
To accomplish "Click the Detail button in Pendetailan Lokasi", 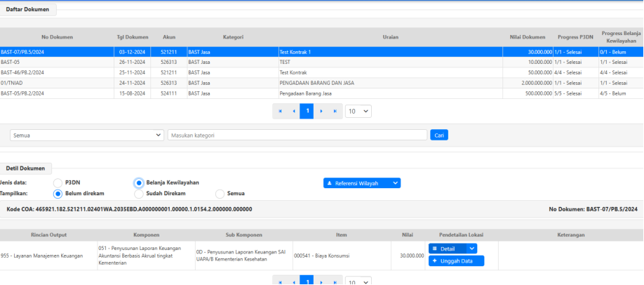I will click(447, 248).
